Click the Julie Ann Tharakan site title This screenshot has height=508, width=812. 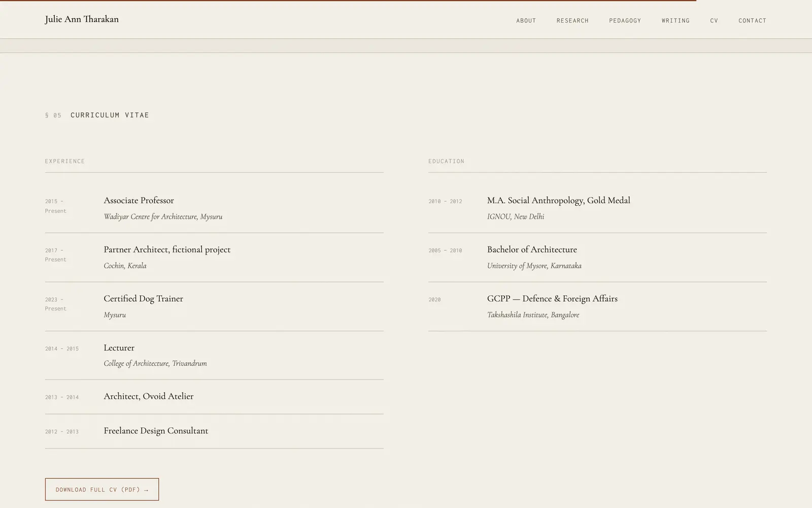click(82, 19)
